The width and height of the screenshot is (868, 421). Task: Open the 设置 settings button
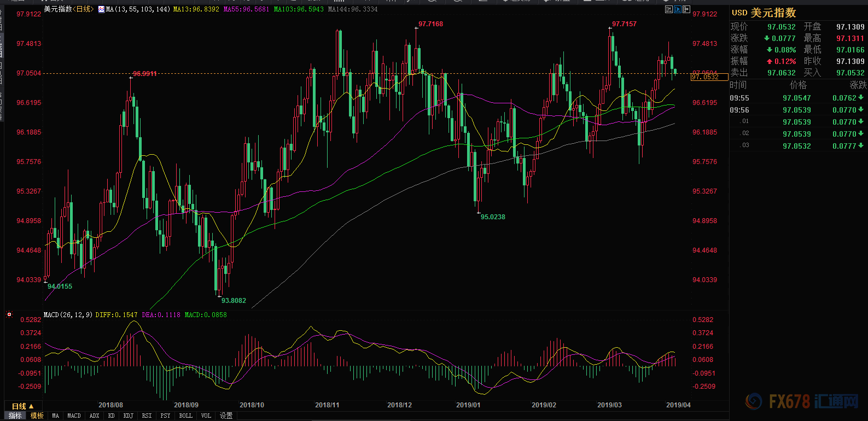(x=226, y=416)
